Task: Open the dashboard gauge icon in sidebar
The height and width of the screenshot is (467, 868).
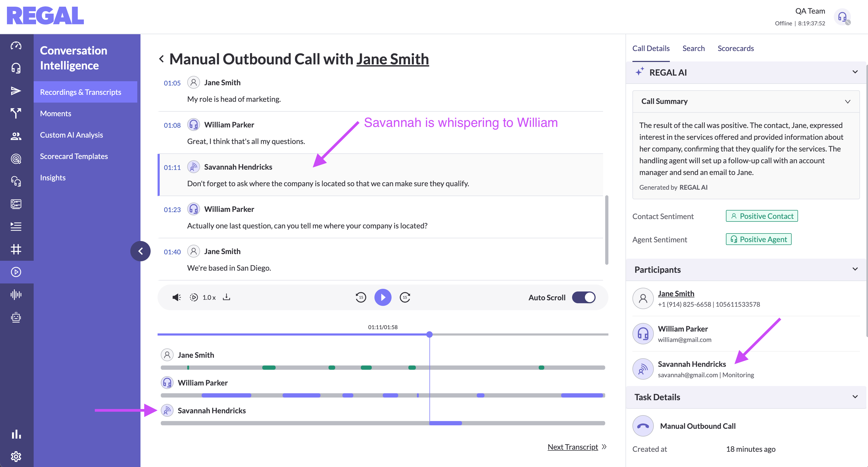Action: point(16,45)
